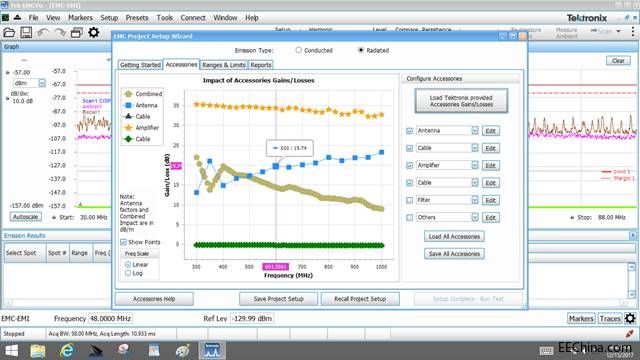Click the Redo arrow toolbar icon
The width and height of the screenshot is (640, 360).
pos(60,33)
